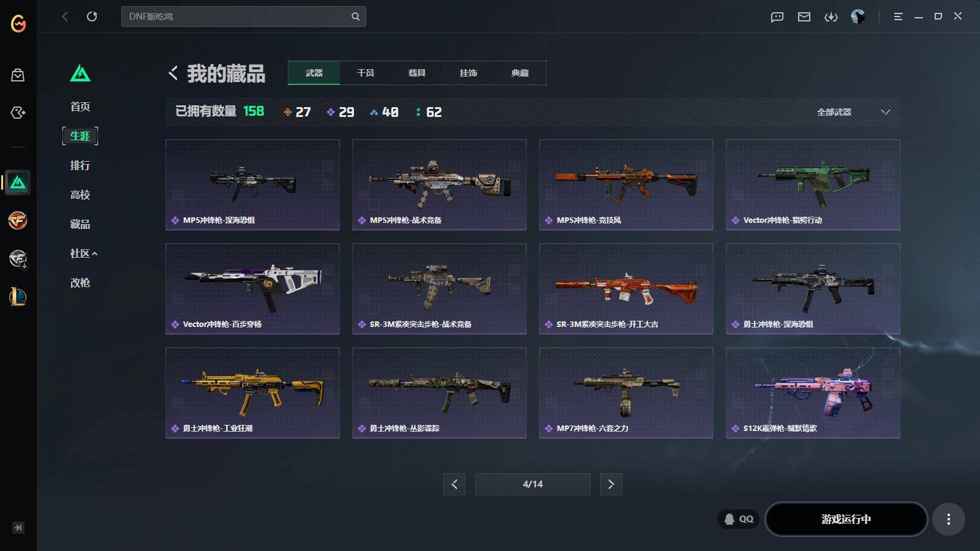Collapse the 社区 menu section
This screenshot has width=980, height=551.
(84, 253)
